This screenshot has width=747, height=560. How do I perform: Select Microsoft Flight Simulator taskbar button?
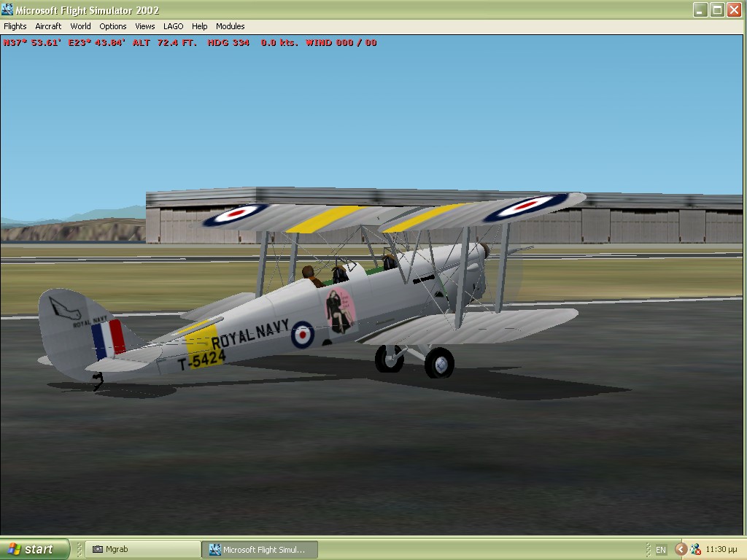click(260, 550)
